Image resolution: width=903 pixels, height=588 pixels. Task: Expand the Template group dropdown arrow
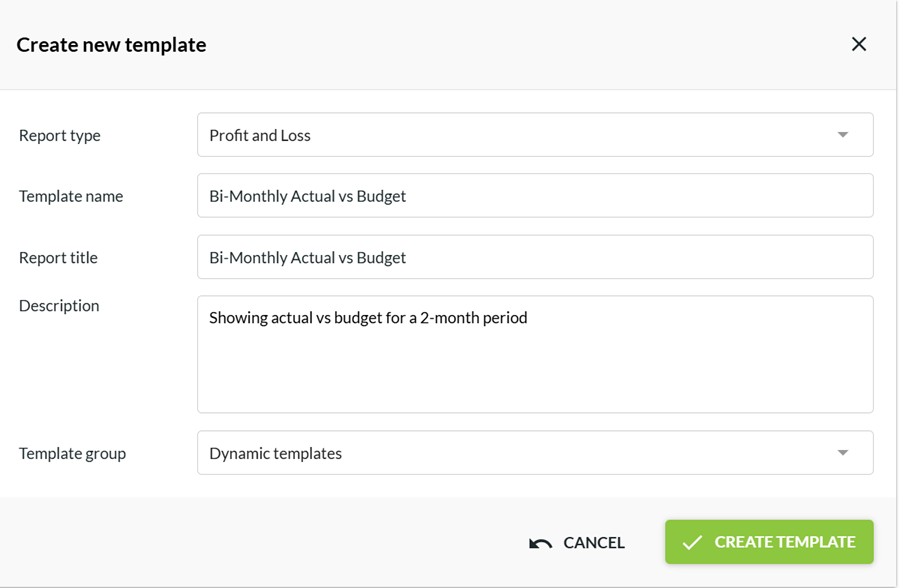point(843,453)
